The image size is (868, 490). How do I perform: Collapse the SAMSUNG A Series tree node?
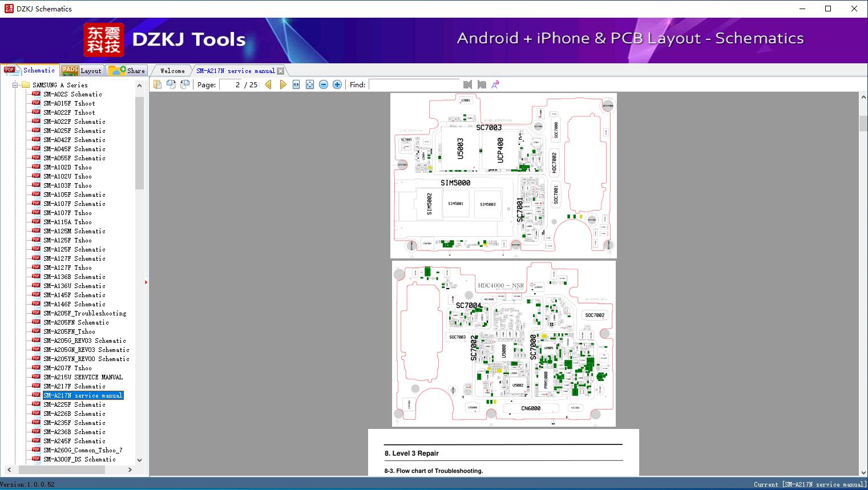click(15, 85)
